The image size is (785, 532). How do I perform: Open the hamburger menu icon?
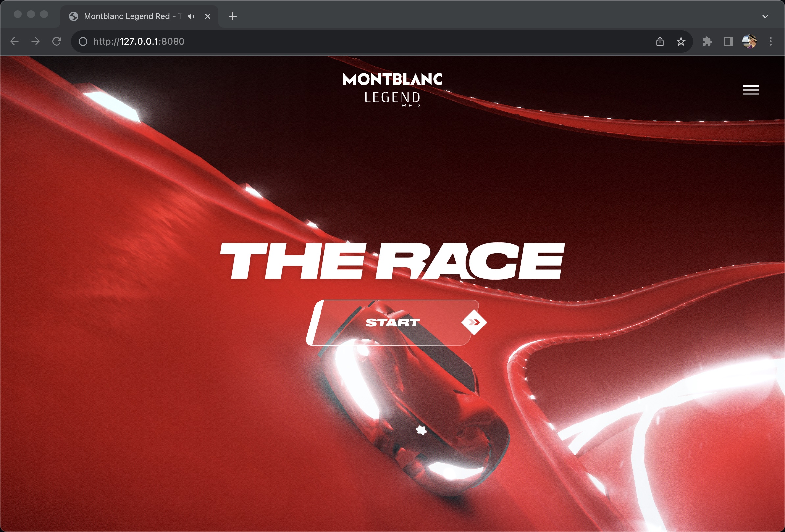[x=750, y=90]
